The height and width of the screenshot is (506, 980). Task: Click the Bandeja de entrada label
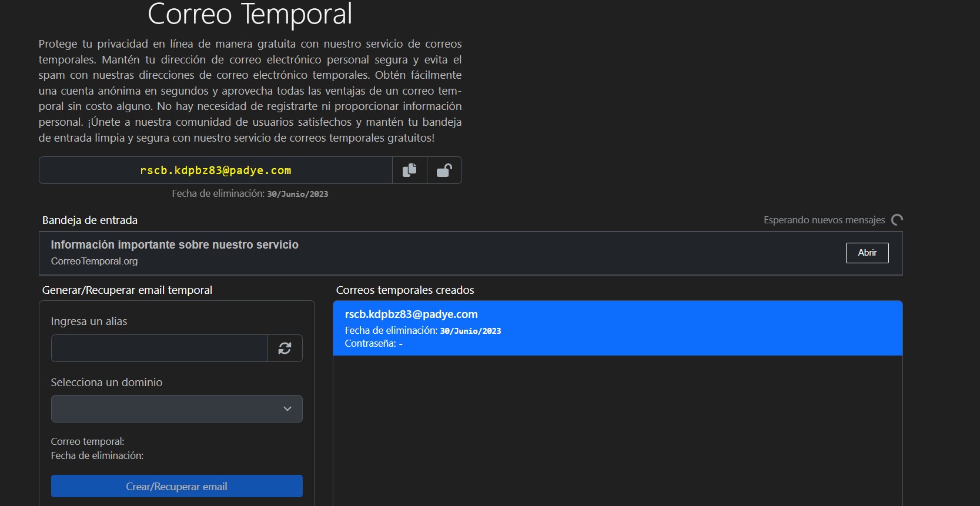click(x=90, y=220)
